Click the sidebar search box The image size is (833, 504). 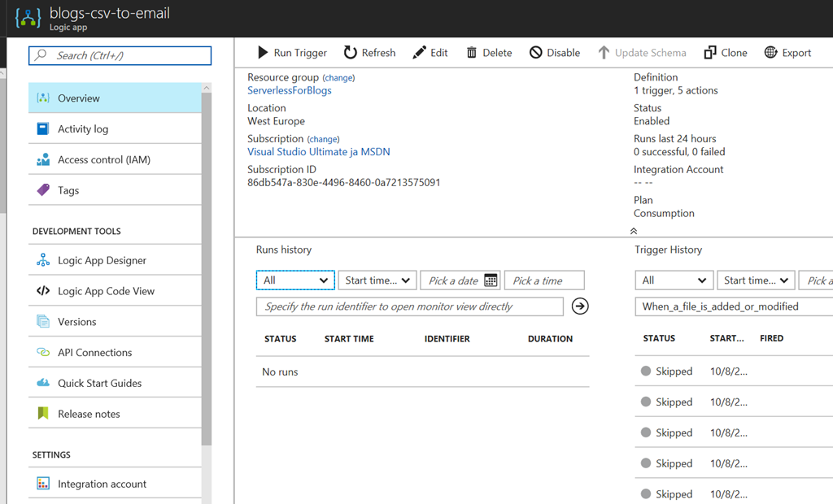point(120,55)
